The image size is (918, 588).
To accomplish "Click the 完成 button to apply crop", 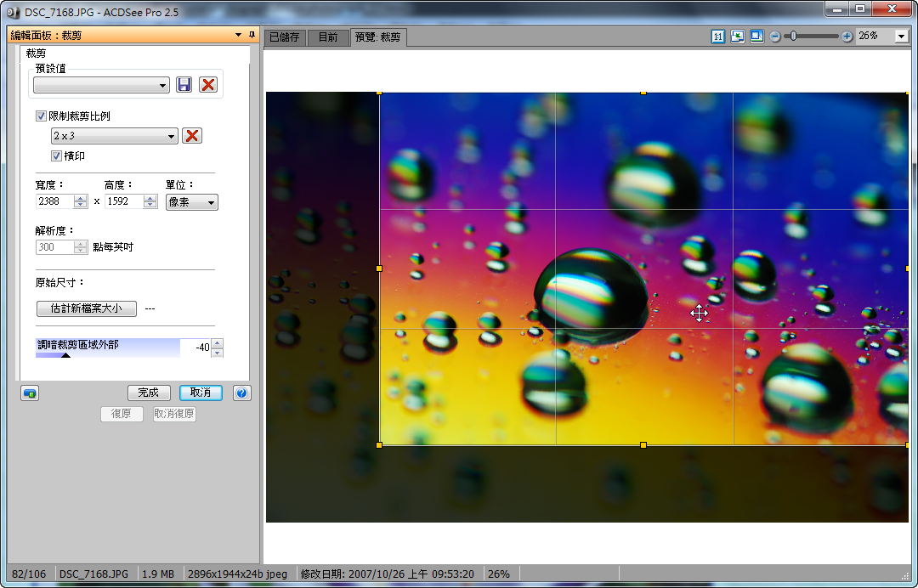I will coord(149,393).
